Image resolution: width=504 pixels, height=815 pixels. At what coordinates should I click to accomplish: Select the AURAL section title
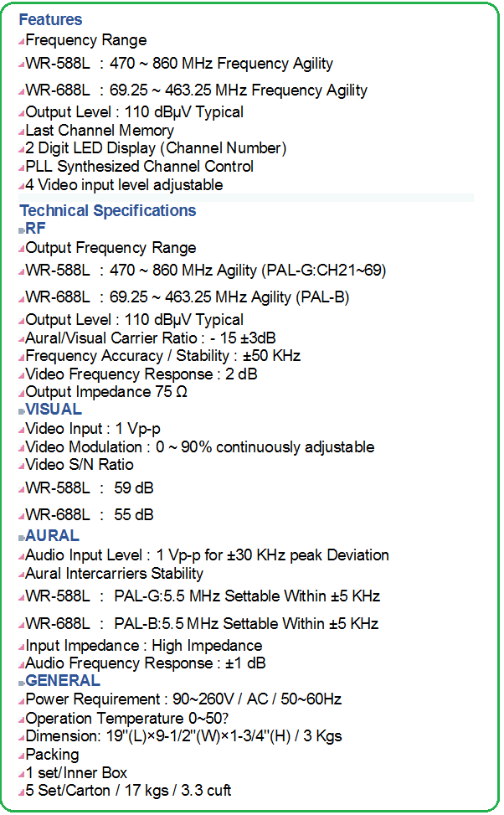[53, 535]
